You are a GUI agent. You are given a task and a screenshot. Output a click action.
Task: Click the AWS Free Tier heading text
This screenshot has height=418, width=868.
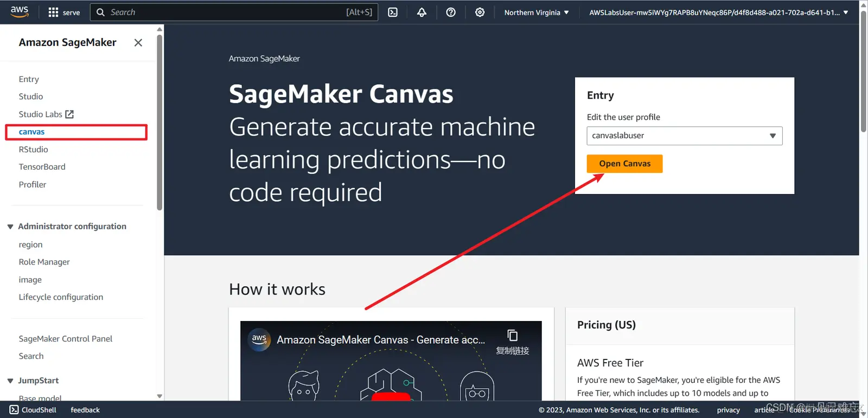(610, 363)
